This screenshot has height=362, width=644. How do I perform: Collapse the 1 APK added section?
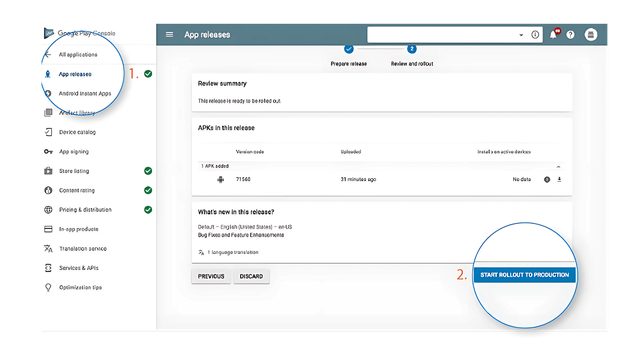pos(558,167)
